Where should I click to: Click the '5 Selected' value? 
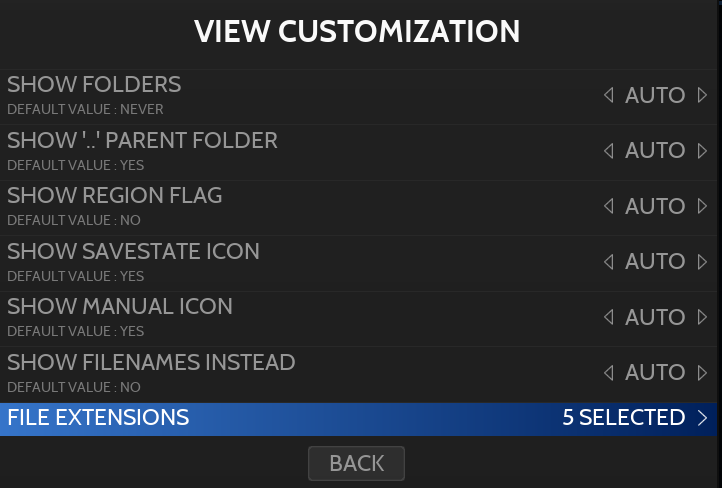[x=623, y=418]
